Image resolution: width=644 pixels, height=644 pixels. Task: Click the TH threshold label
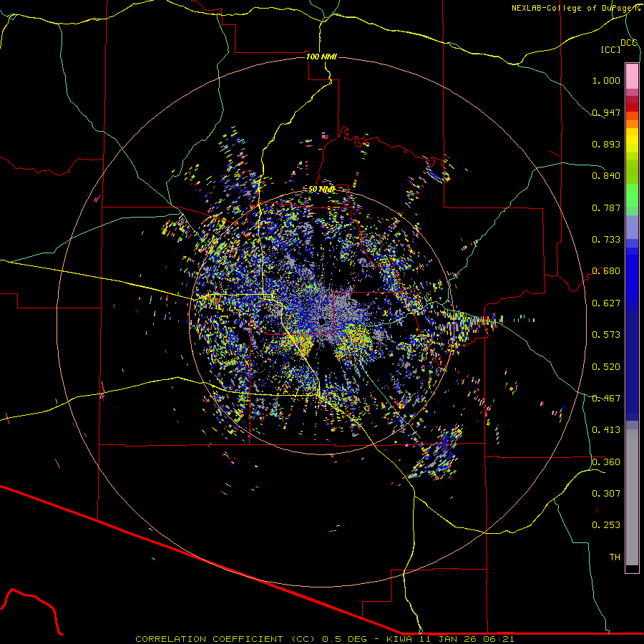click(x=615, y=557)
